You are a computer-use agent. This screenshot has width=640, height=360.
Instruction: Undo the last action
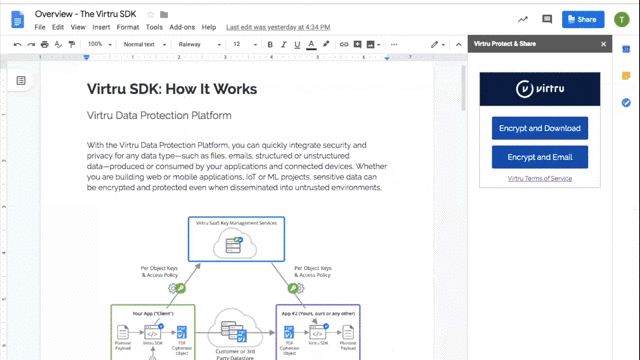pos(17,44)
